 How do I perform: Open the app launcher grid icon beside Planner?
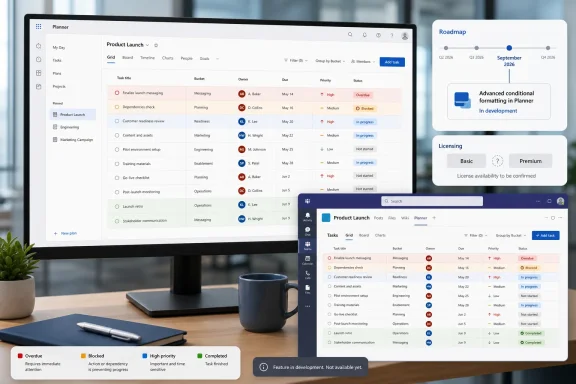pyautogui.click(x=39, y=26)
